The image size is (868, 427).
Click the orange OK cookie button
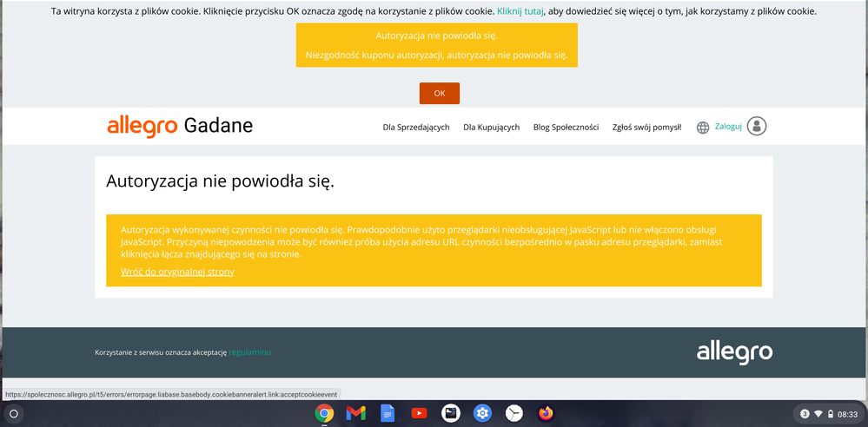point(439,94)
